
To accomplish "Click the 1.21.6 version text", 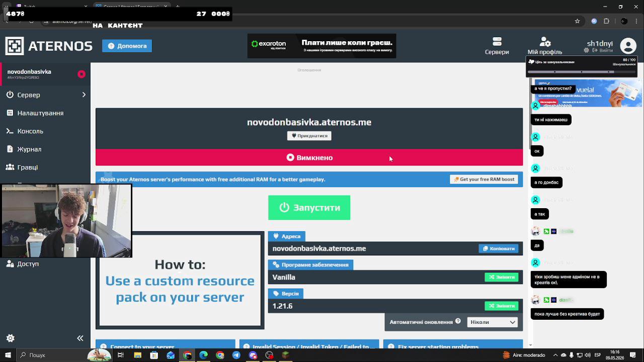I will pyautogui.click(x=282, y=306).
